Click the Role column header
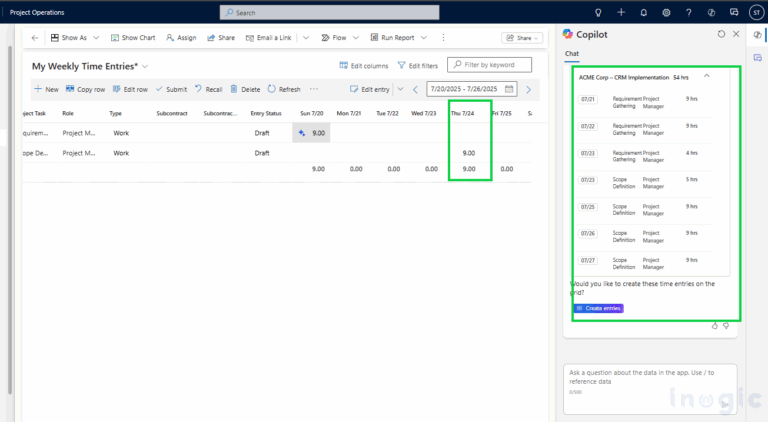This screenshot has width=768, height=422. coord(68,114)
